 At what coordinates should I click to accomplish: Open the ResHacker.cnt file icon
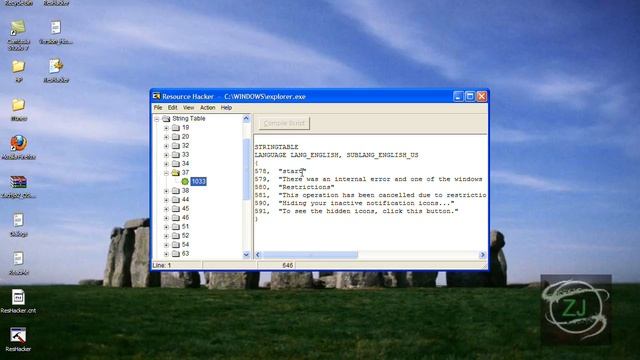(18, 297)
